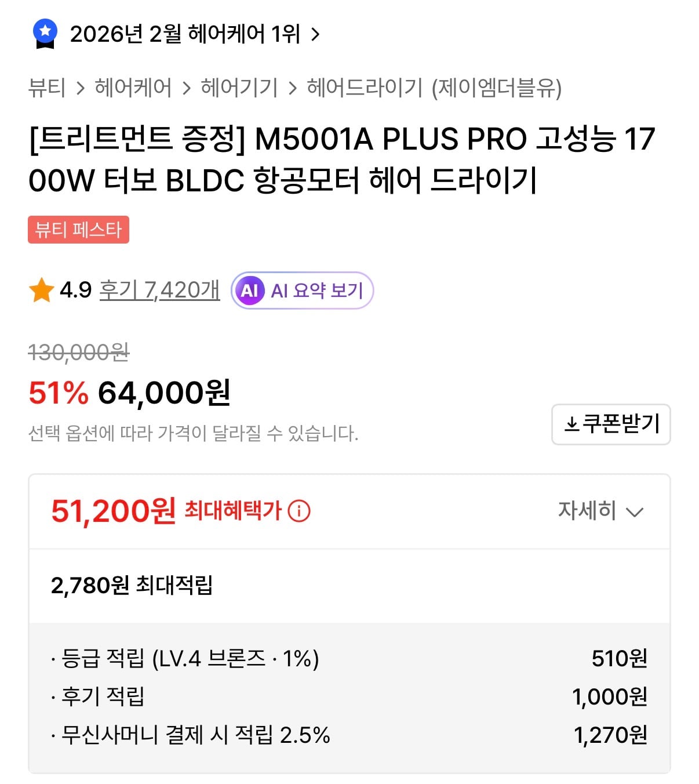This screenshot has width=699, height=784.
Task: Click the orange star rating icon
Action: pyautogui.click(x=41, y=290)
